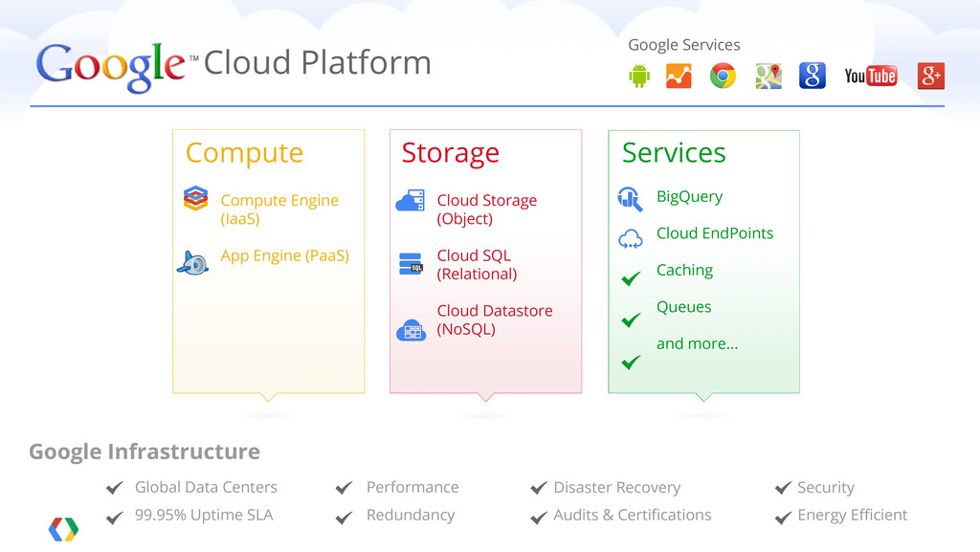Select the Global Data Centers text
The width and height of the screenshot is (980, 552).
click(207, 487)
